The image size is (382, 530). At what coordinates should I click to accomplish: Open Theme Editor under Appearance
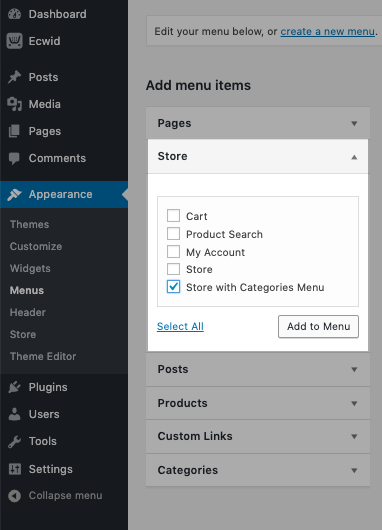(43, 356)
